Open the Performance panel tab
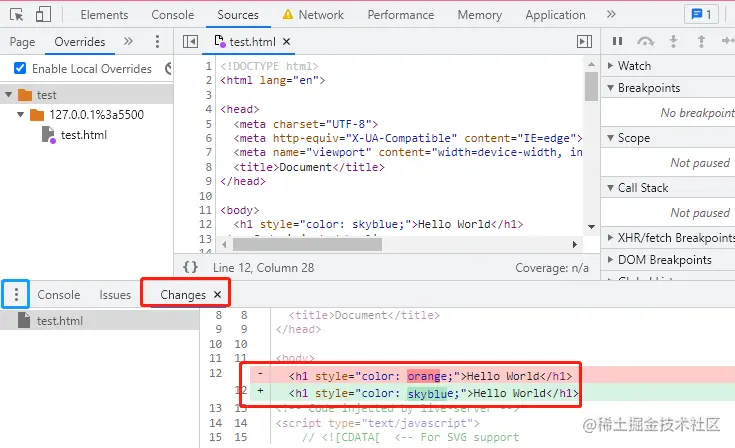The height and width of the screenshot is (448, 735). (401, 15)
